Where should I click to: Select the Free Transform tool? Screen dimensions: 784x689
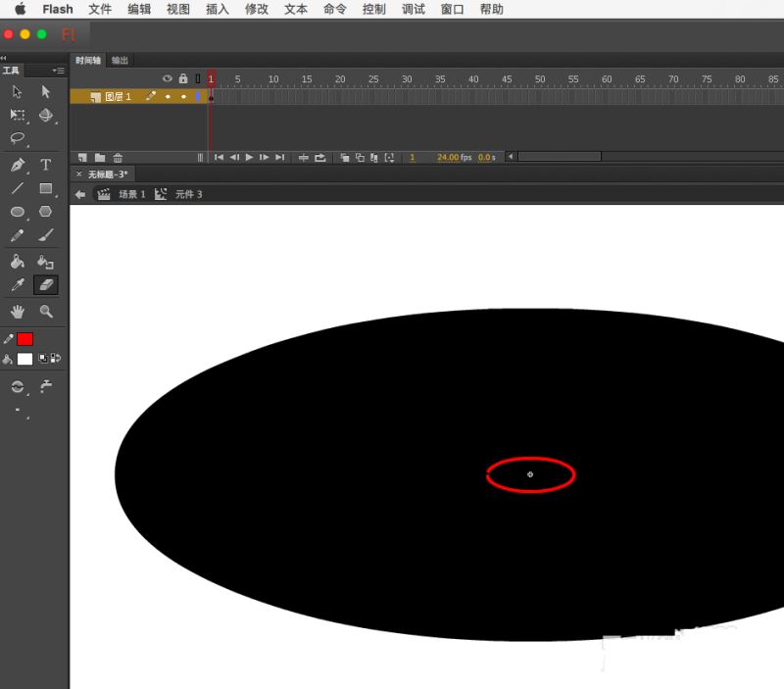(x=17, y=115)
